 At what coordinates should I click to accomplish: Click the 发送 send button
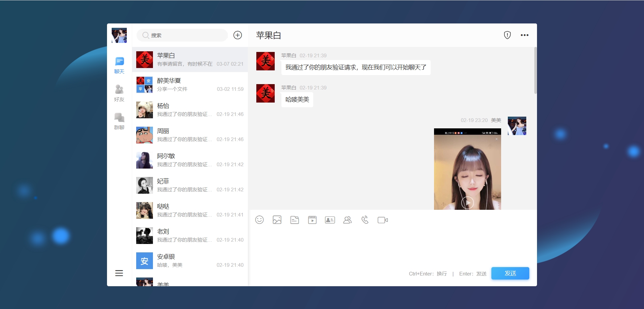[x=510, y=273]
